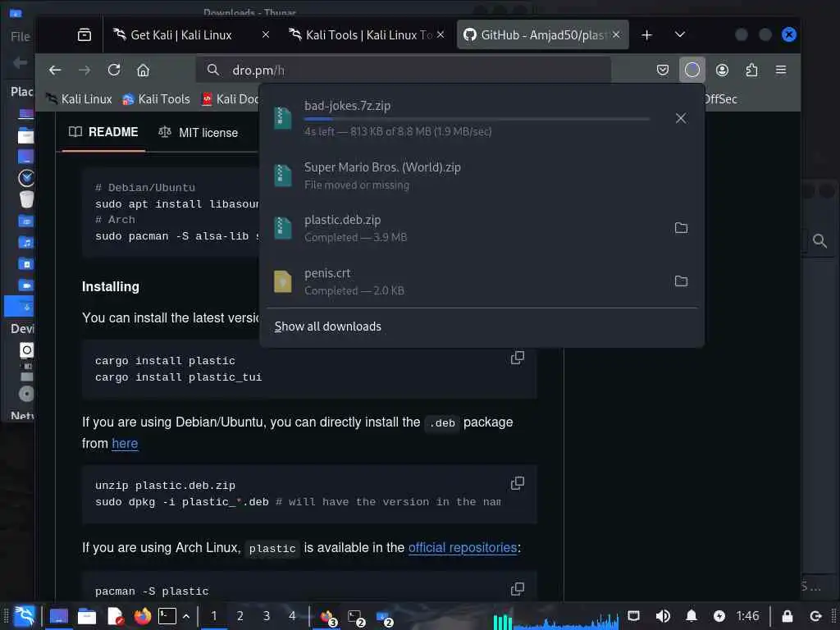Reload the current Firefox page

click(113, 71)
